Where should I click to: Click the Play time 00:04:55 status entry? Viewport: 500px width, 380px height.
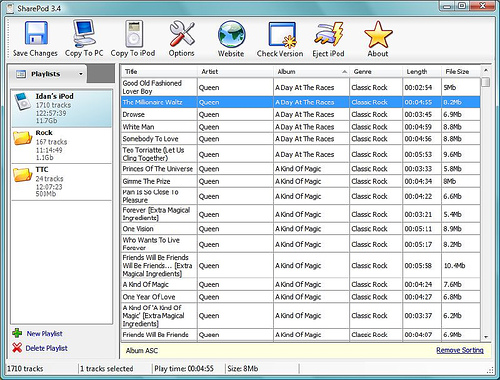(184, 369)
